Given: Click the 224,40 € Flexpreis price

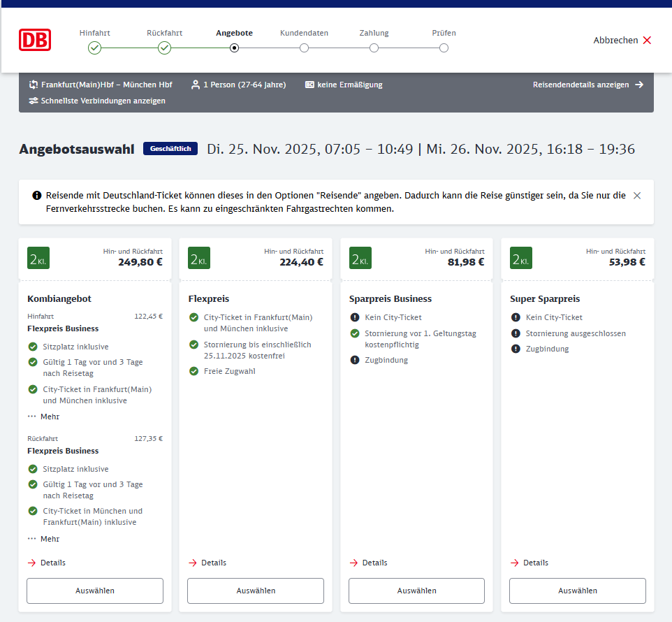Looking at the screenshot, I should (301, 262).
